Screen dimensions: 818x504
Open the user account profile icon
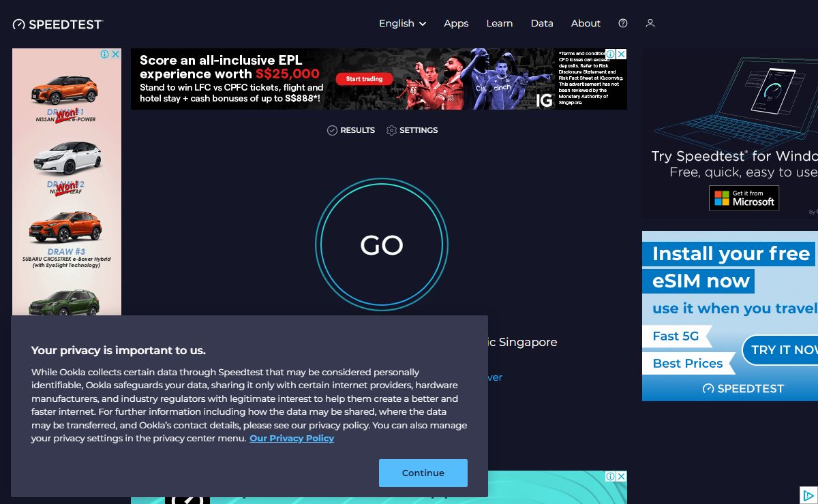650,23
